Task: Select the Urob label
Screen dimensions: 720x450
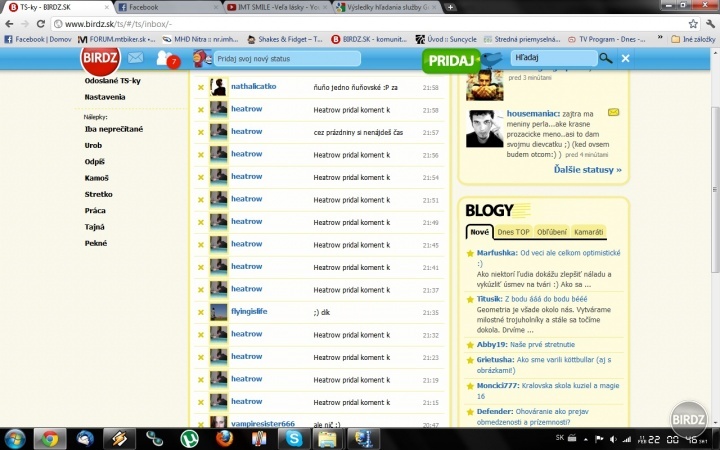Action: [x=93, y=146]
